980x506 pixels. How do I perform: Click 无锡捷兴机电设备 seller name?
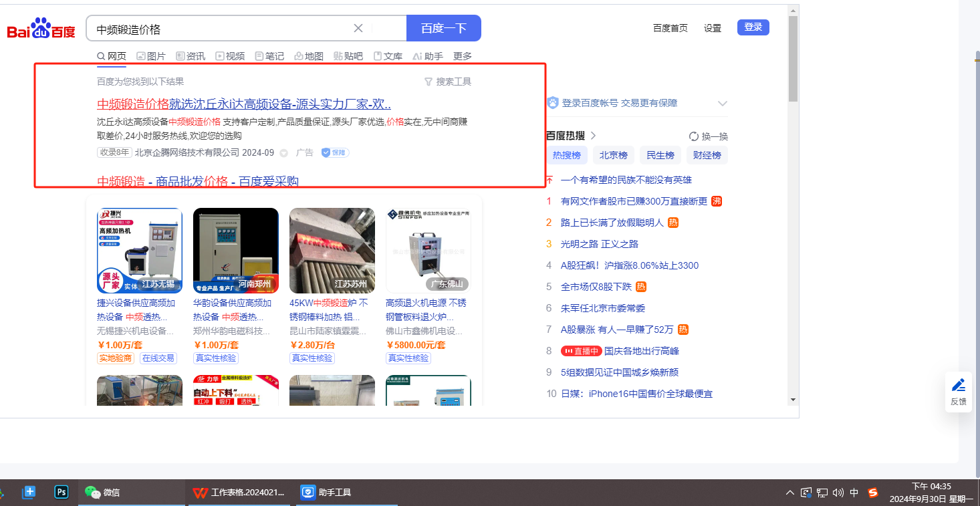(x=135, y=331)
